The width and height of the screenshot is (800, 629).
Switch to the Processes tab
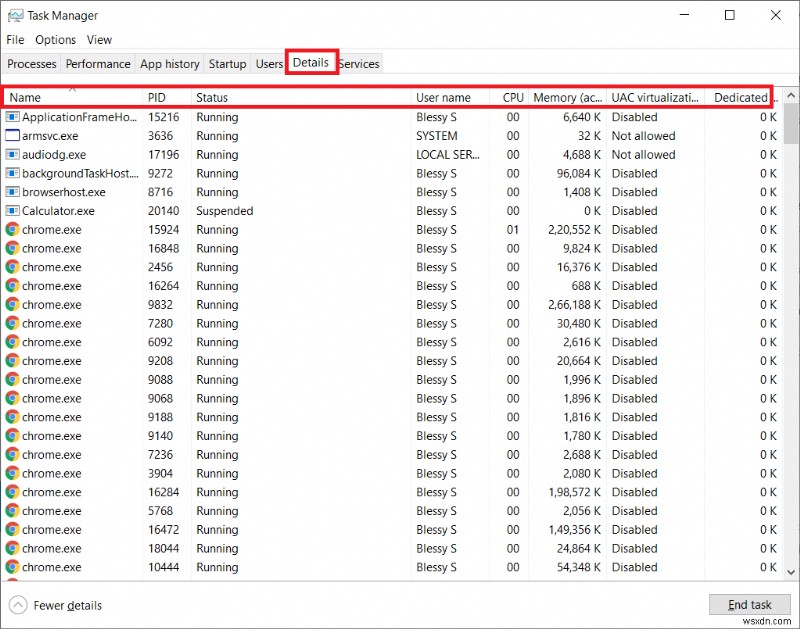point(31,63)
